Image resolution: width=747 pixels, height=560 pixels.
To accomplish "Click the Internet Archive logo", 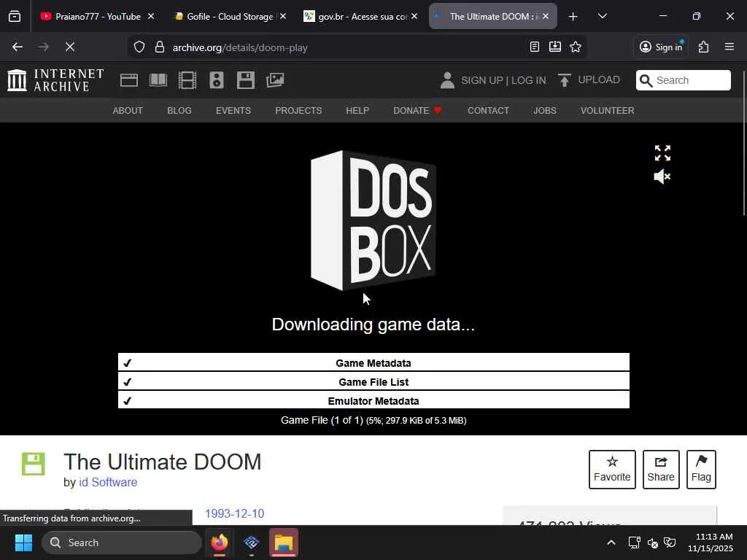I will tap(55, 80).
